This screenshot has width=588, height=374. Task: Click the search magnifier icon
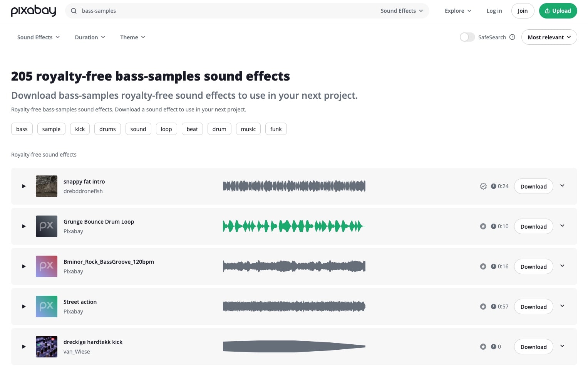pyautogui.click(x=74, y=11)
